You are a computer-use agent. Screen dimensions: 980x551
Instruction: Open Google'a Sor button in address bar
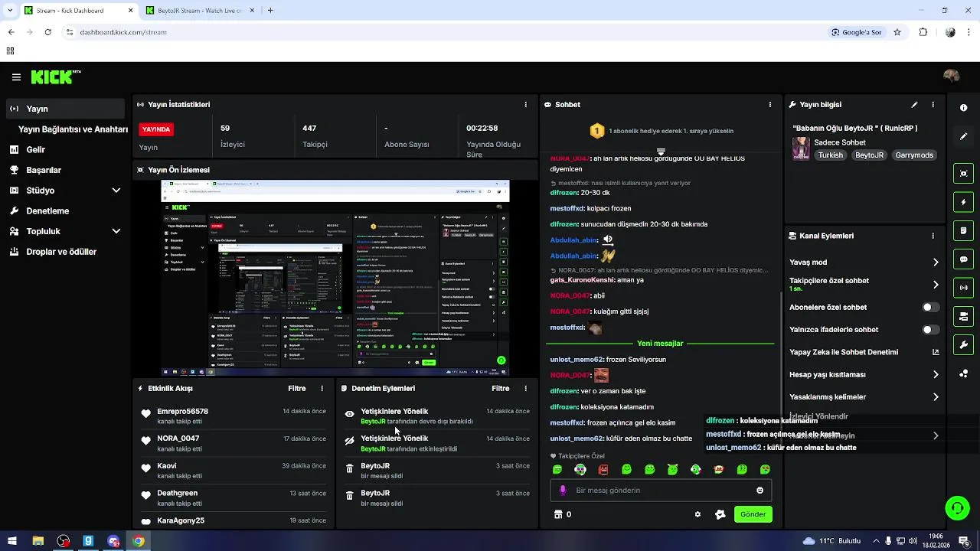click(x=857, y=32)
